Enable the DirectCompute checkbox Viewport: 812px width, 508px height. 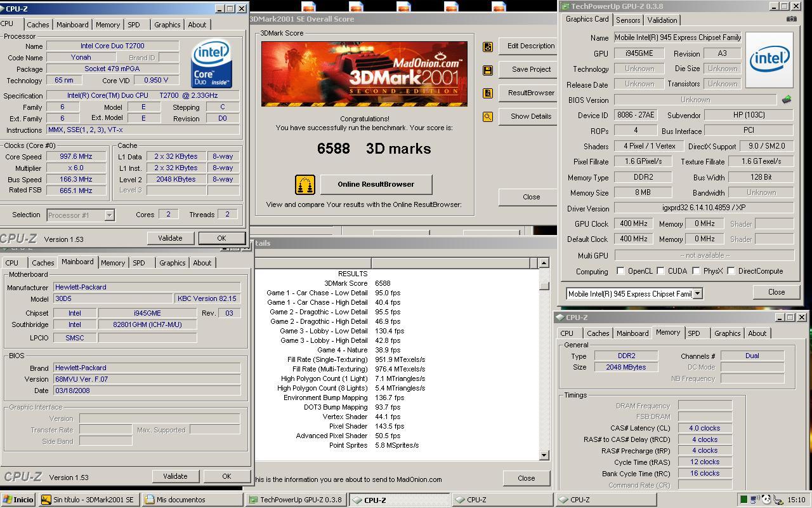pos(731,271)
